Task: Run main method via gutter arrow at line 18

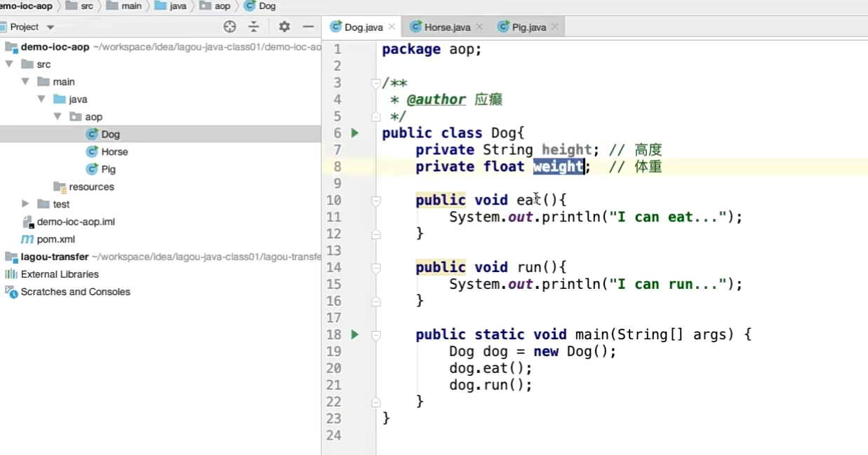Action: [355, 334]
